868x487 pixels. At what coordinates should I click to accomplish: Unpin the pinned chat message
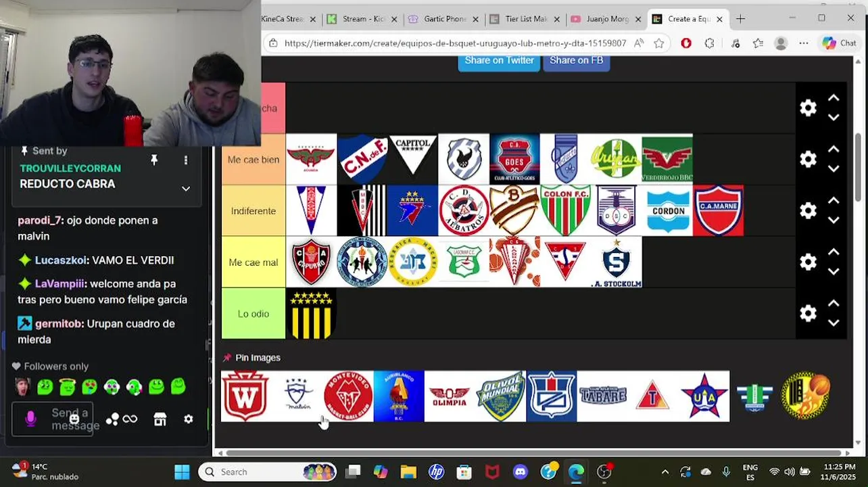(x=154, y=160)
